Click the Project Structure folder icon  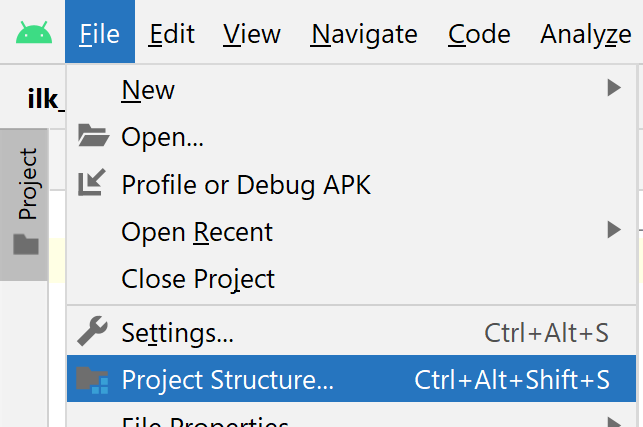click(x=92, y=380)
